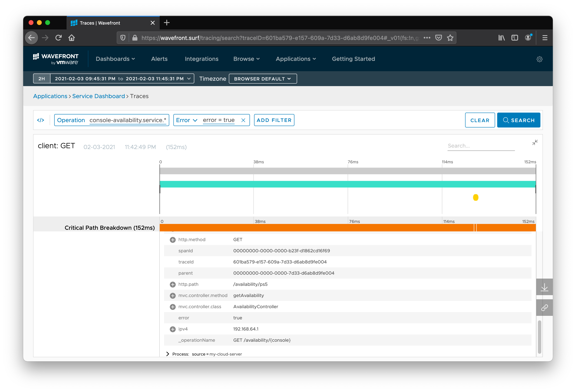Click plus icon next to http.method
Screen dimensions: 576x392
pyautogui.click(x=173, y=240)
